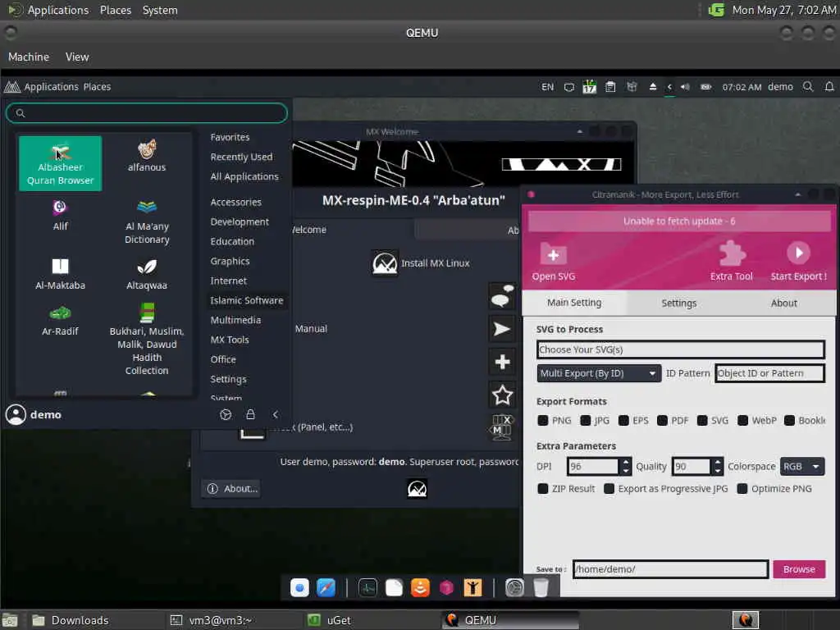Open the Safari-style compass browser in dock
840x630 pixels.
coord(326,587)
